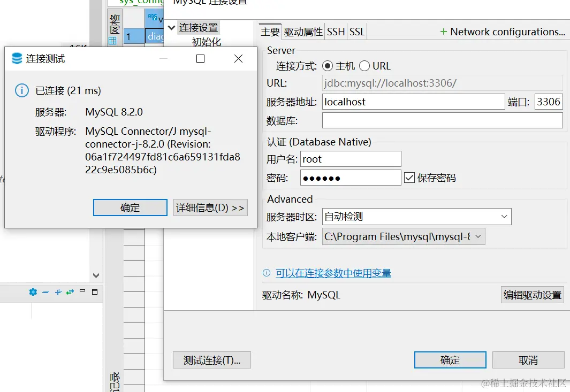Collapse the 连接设置 tree node
Screen dimensions: 570x392
coord(172,28)
